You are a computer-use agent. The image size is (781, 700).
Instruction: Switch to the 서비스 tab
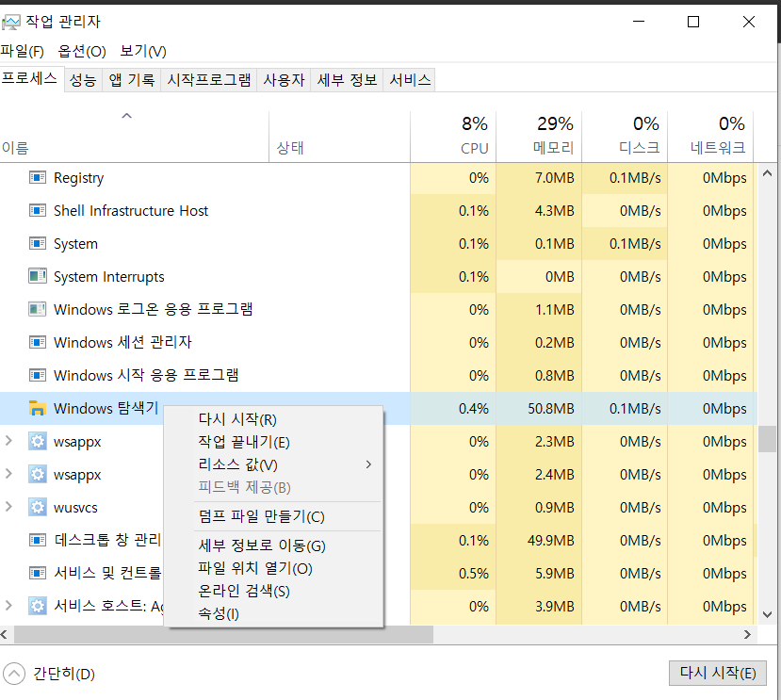click(410, 80)
